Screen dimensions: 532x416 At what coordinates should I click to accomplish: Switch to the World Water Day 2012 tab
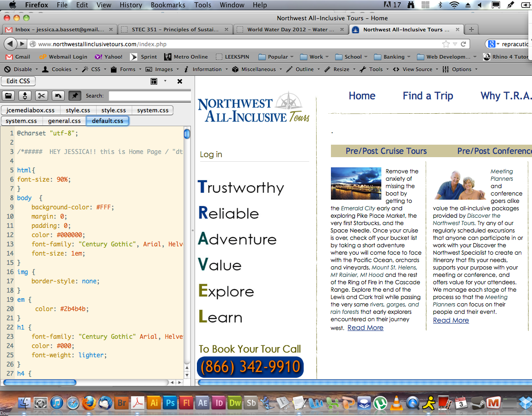(291, 30)
